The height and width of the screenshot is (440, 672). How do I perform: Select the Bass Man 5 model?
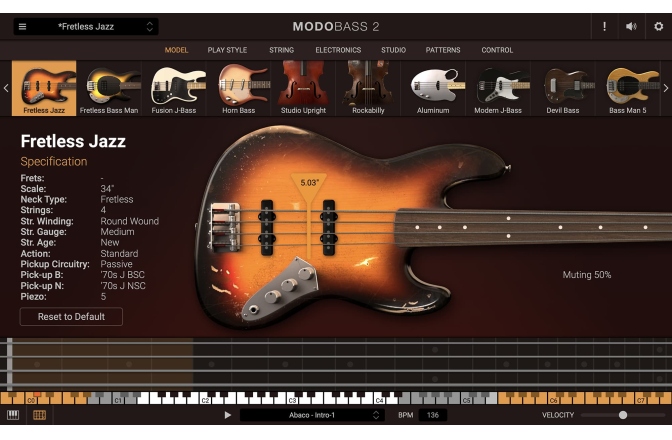click(627, 88)
